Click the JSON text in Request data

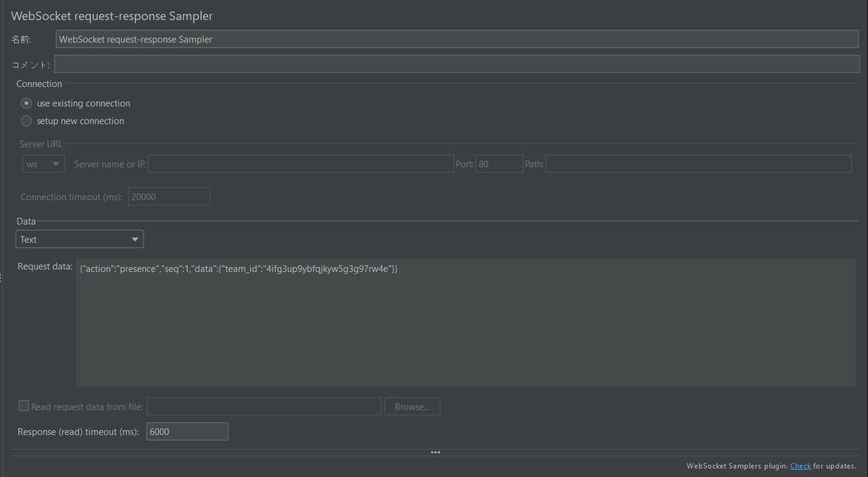[x=237, y=268]
